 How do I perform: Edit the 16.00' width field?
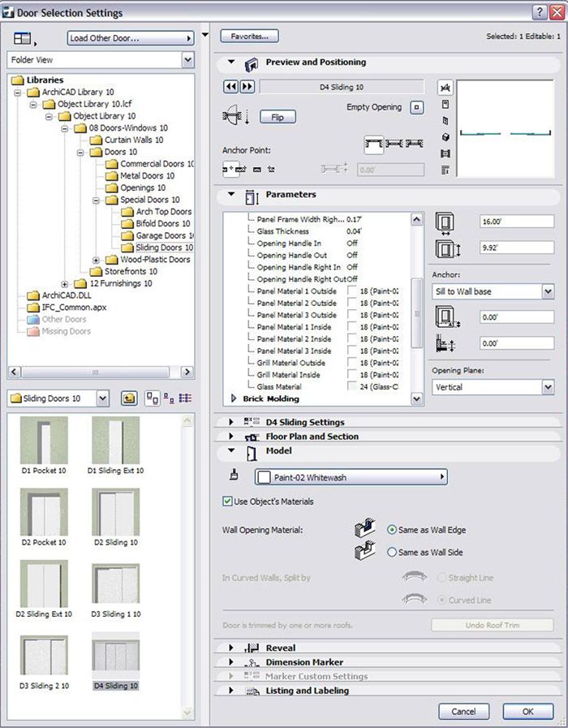pos(517,222)
